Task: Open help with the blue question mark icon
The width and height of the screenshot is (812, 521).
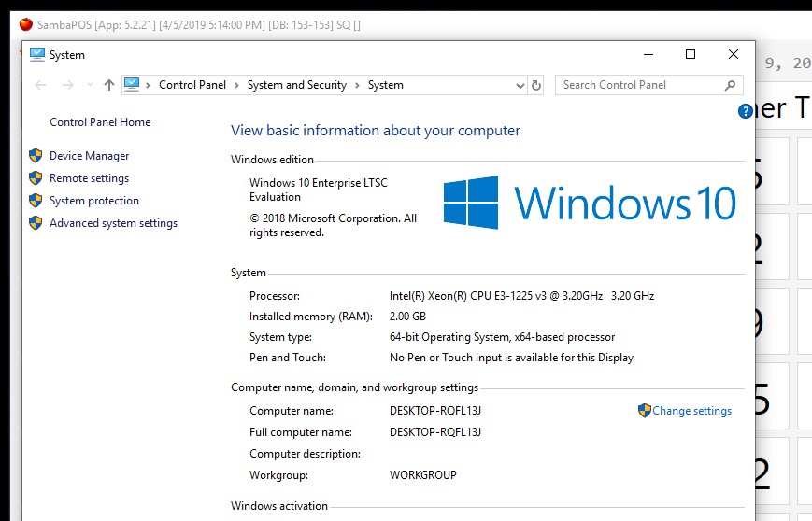Action: [745, 111]
